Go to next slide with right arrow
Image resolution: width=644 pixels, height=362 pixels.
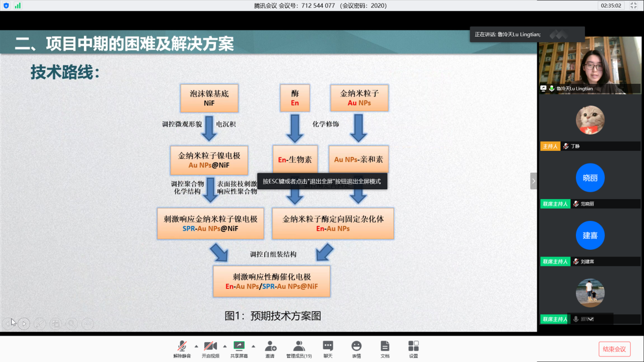(23, 323)
